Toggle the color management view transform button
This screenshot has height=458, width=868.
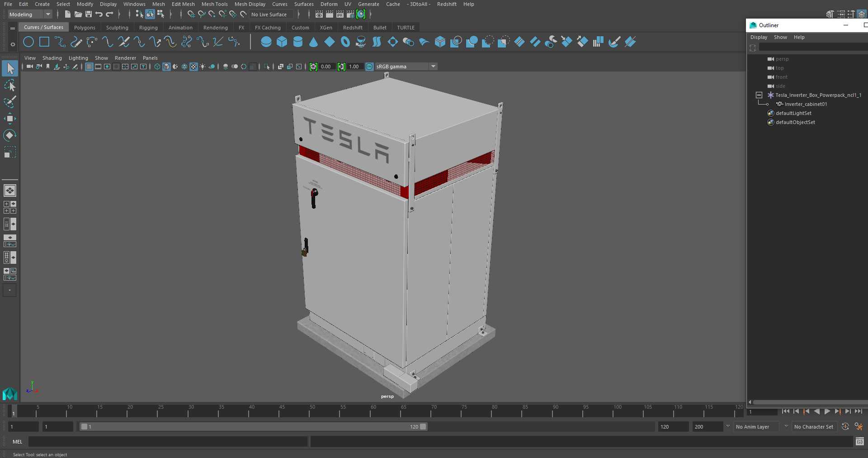369,67
